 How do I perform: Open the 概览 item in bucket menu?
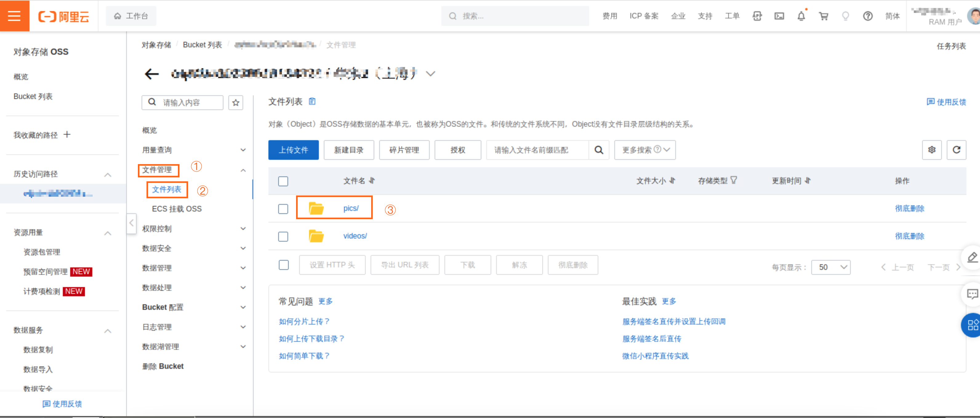150,130
